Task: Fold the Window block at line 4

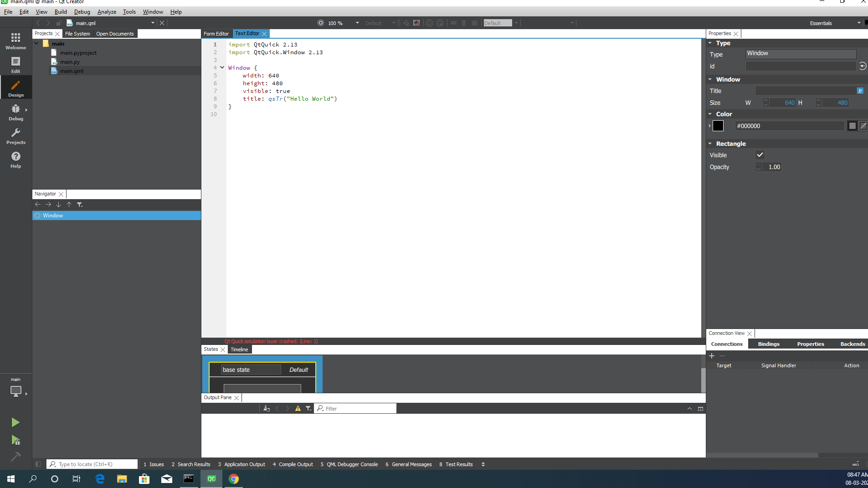Action: (x=222, y=67)
